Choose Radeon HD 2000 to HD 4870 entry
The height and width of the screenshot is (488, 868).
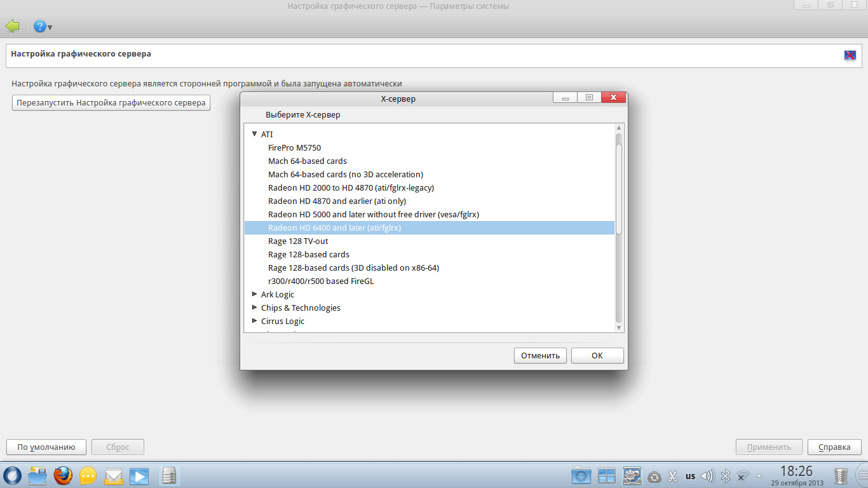(351, 187)
